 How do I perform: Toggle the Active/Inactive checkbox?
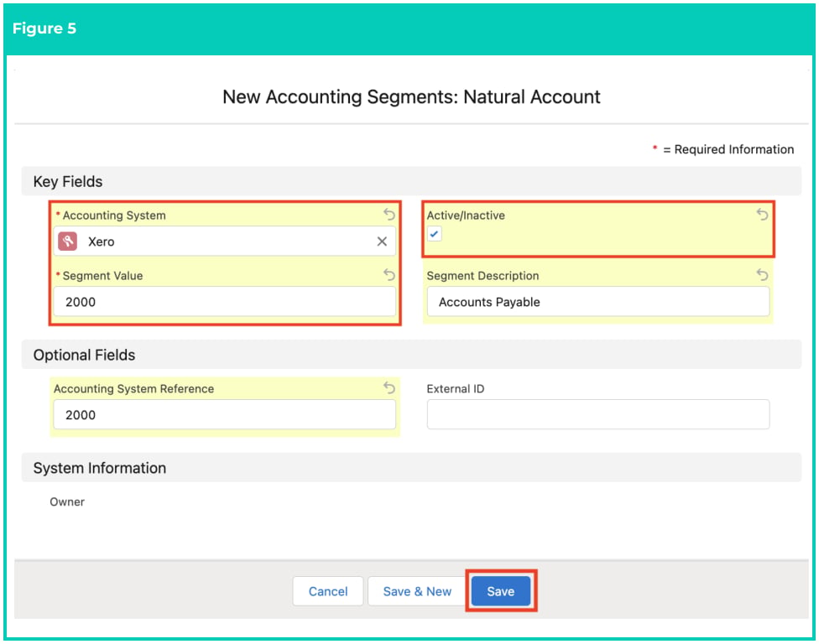pyautogui.click(x=434, y=234)
